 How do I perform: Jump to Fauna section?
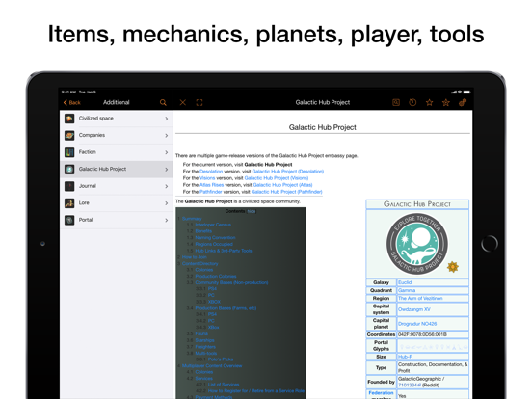click(201, 333)
